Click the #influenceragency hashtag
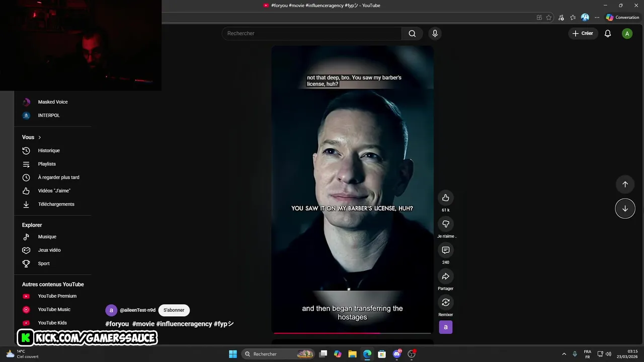The width and height of the screenshot is (644, 362). [x=184, y=324]
